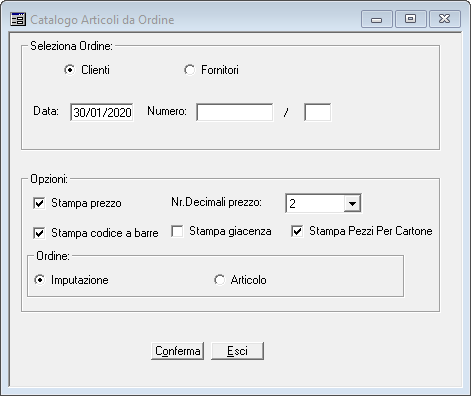471x396 pixels.
Task: Click the Nr.Decimali prezzo combo box value
Action: coord(315,203)
